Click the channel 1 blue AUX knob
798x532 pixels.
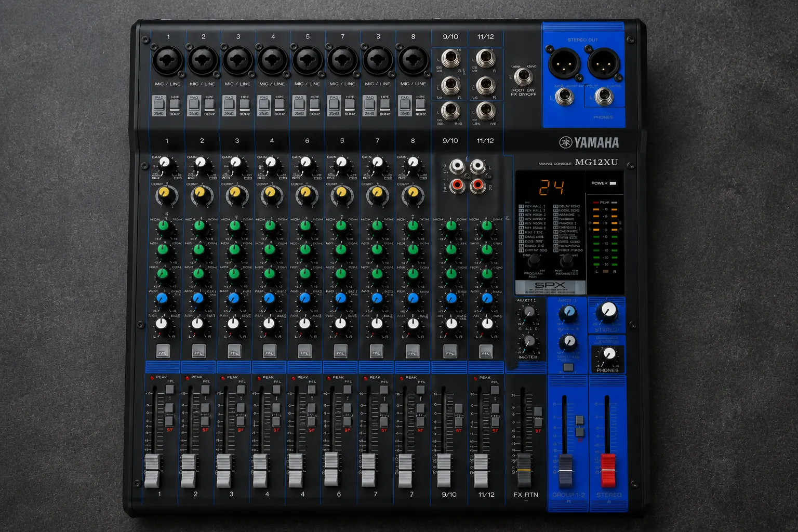[162, 298]
